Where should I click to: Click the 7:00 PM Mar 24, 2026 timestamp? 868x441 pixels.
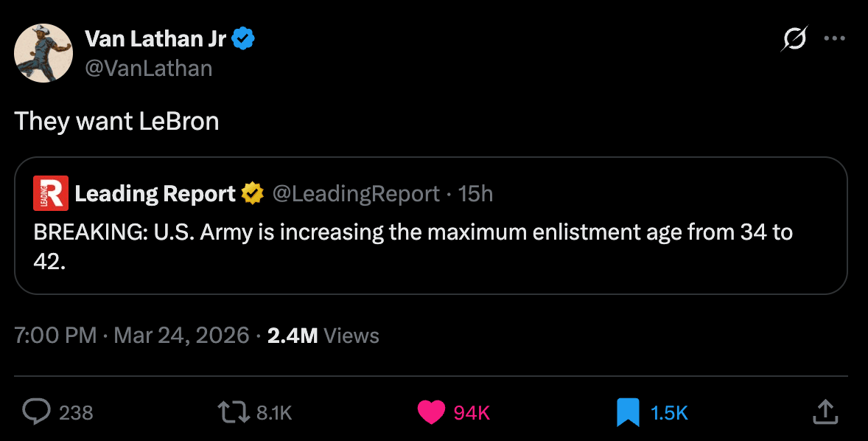click(132, 336)
